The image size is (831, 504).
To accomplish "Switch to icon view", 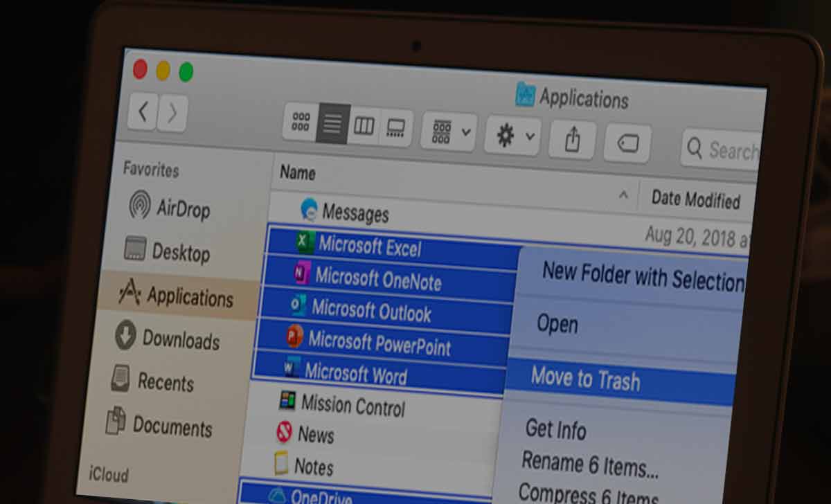I will click(301, 123).
